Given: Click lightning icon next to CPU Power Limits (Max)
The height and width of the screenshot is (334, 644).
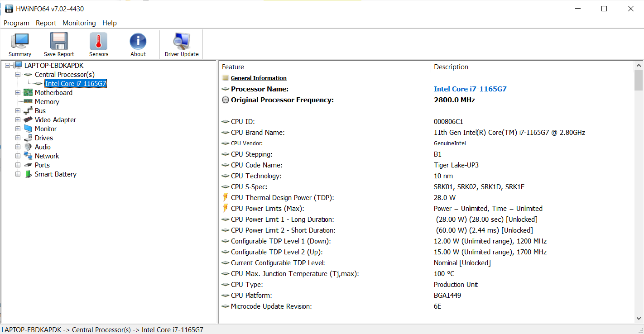Looking at the screenshot, I should click(226, 209).
